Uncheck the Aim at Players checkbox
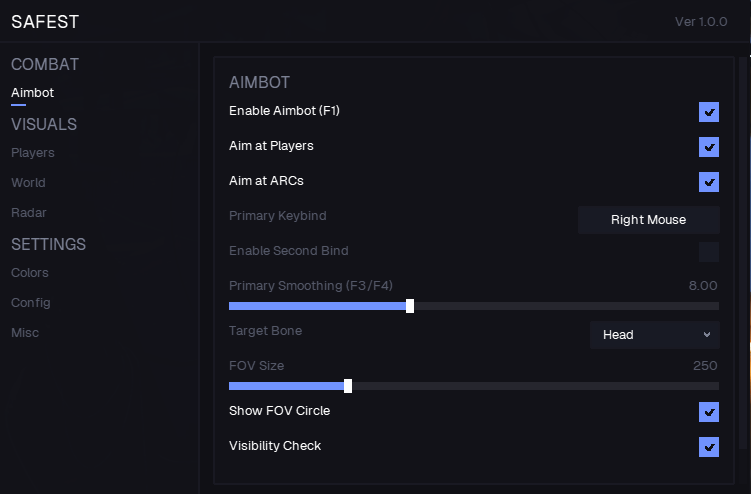The width and height of the screenshot is (751, 494). point(709,147)
